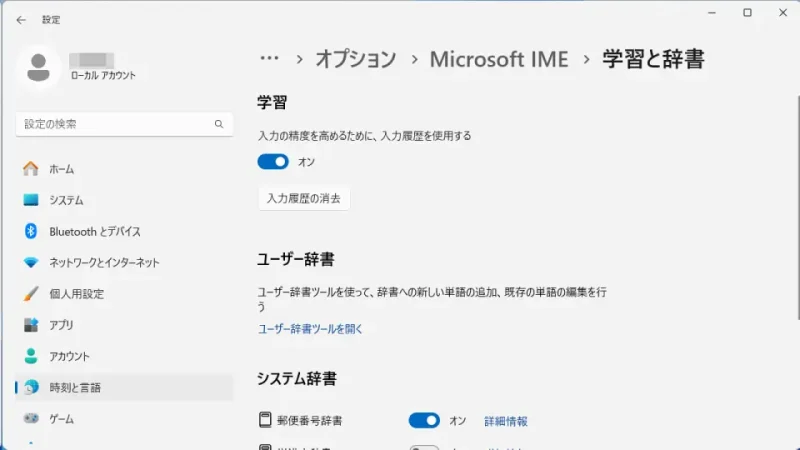The image size is (800, 450).
Task: Close the 設定 window
Action: coord(783,13)
